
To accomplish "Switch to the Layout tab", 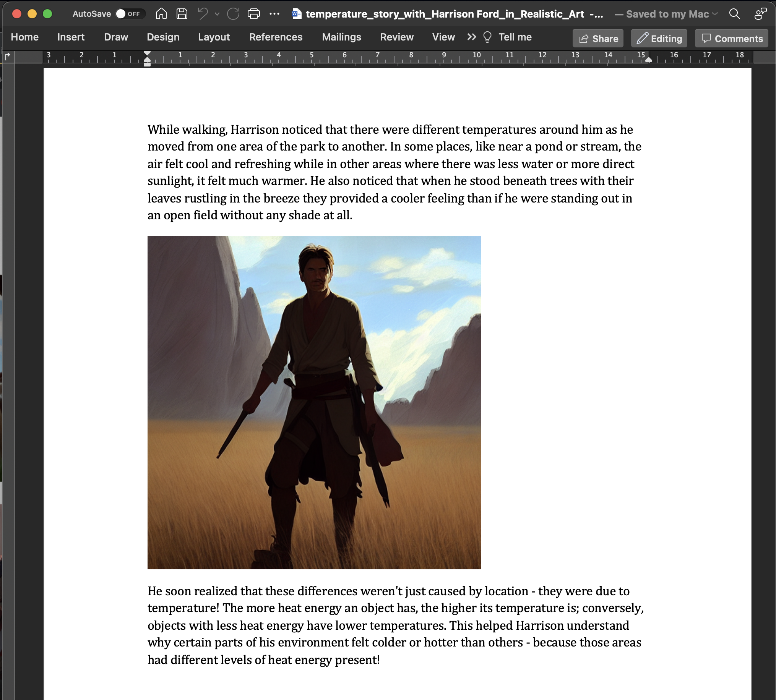I will (214, 37).
